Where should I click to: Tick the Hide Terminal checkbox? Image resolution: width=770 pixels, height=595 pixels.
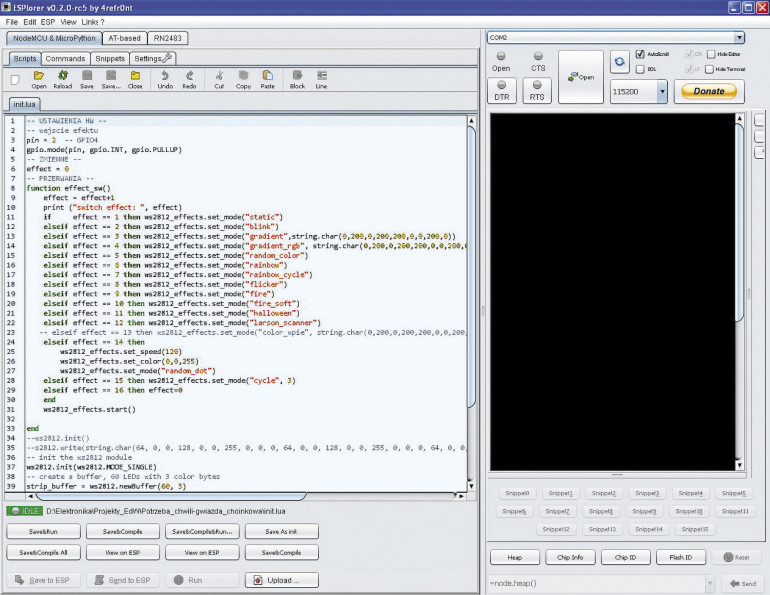pyautogui.click(x=710, y=69)
